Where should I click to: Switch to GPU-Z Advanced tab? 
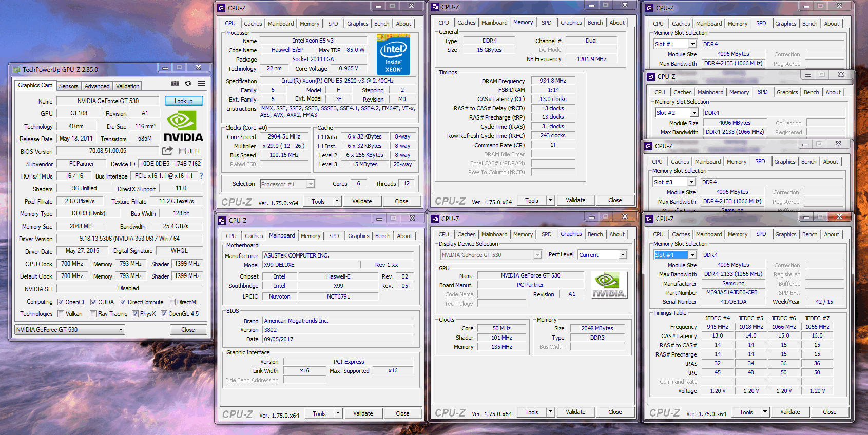point(97,86)
